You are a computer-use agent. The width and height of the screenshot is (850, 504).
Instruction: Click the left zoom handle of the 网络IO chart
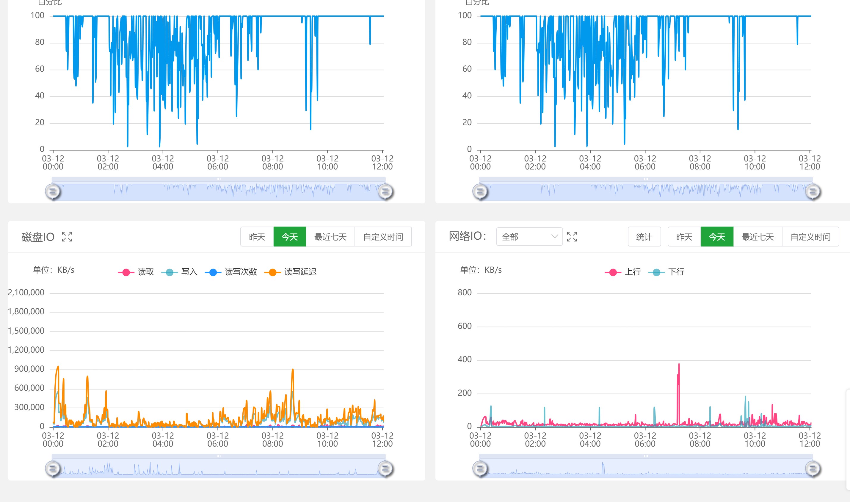click(480, 469)
